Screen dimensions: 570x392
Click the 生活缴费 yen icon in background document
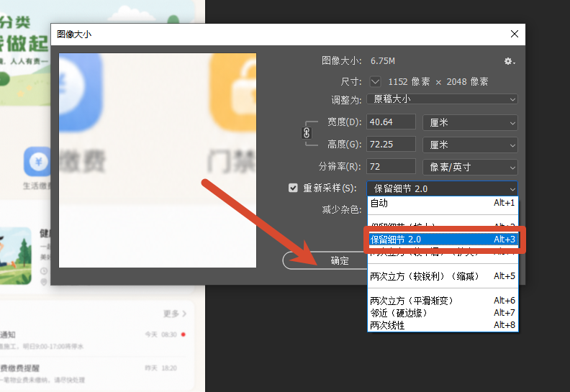[37, 162]
